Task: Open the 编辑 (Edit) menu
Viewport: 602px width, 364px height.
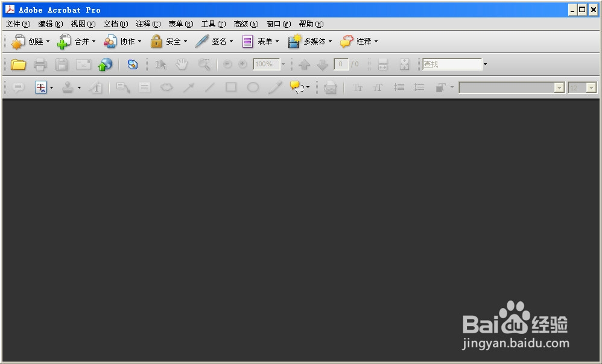Action: 51,24
